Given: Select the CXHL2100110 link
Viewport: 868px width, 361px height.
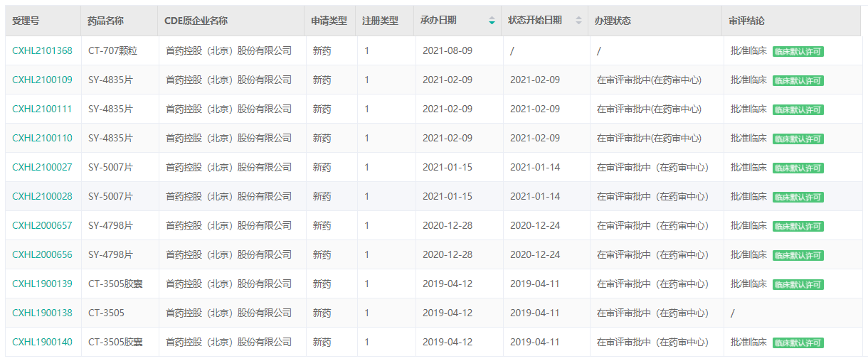Looking at the screenshot, I should coord(42,139).
